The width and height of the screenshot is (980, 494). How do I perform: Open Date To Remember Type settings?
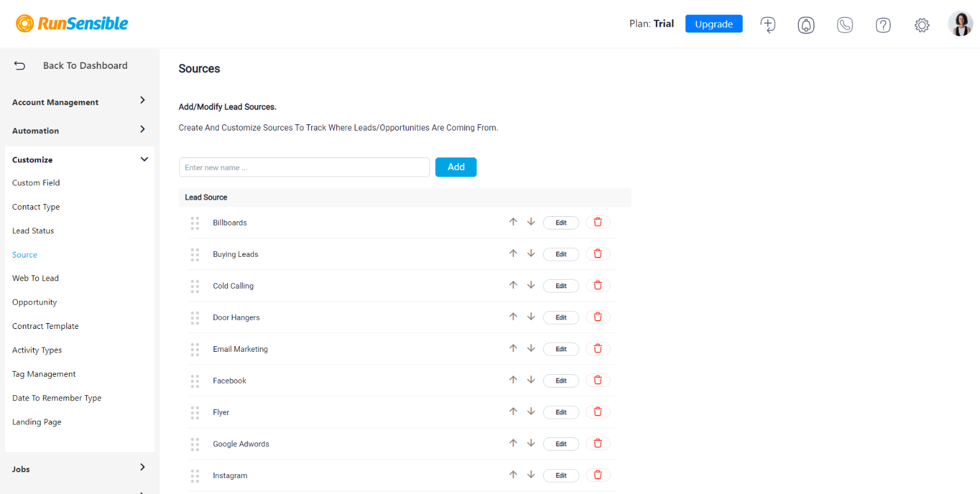pos(57,398)
